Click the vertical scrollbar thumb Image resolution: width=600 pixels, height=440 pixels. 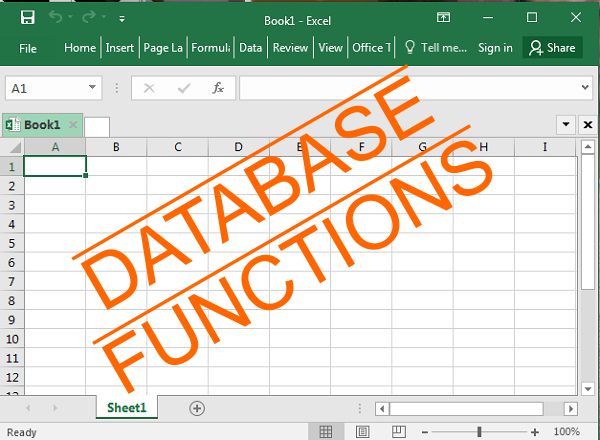[588, 222]
